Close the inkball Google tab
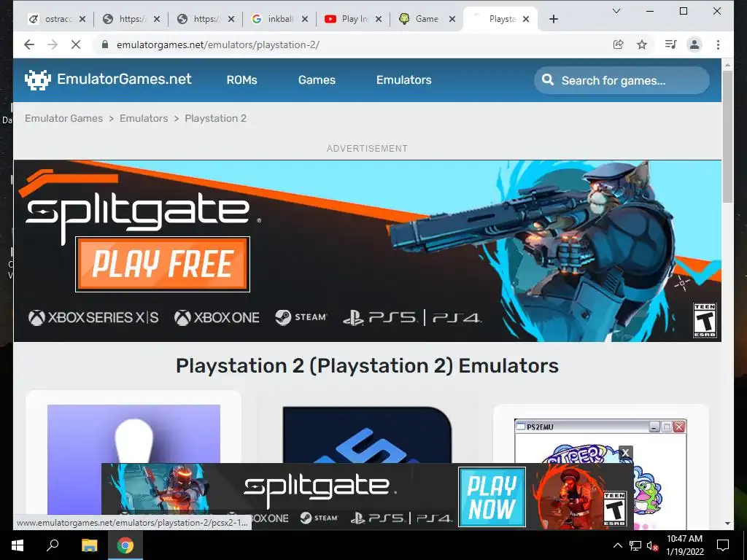 [x=305, y=19]
